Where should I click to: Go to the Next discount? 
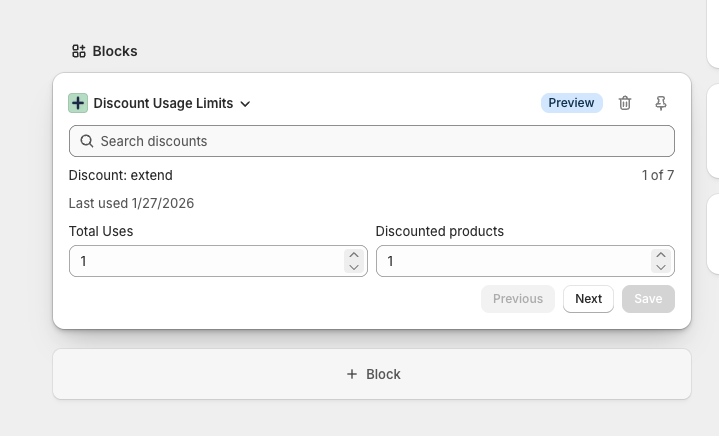coord(588,299)
